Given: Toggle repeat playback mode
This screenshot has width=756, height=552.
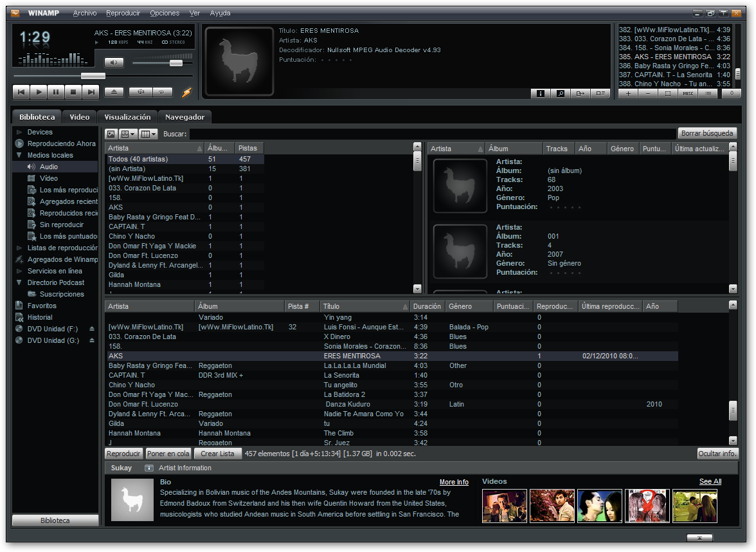Looking at the screenshot, I should [x=163, y=91].
